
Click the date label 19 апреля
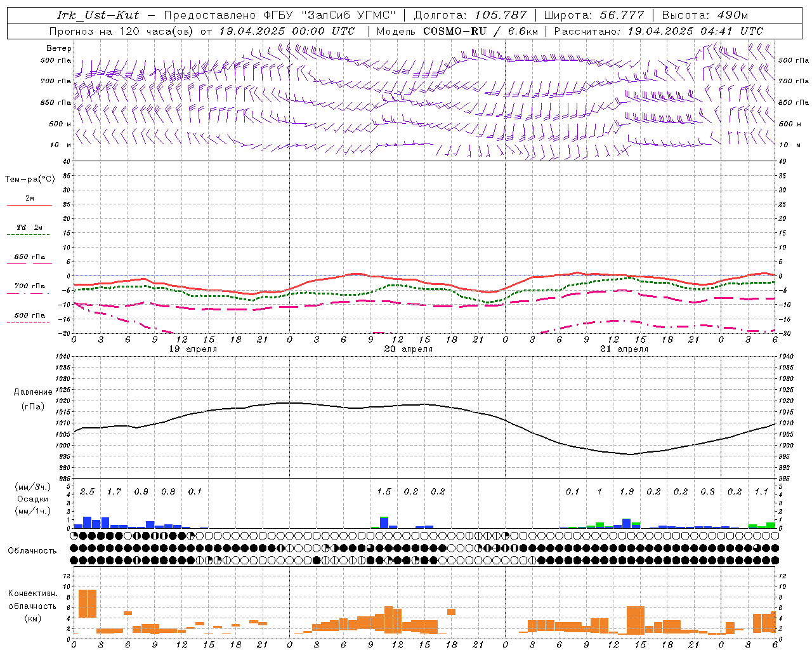coord(193,349)
